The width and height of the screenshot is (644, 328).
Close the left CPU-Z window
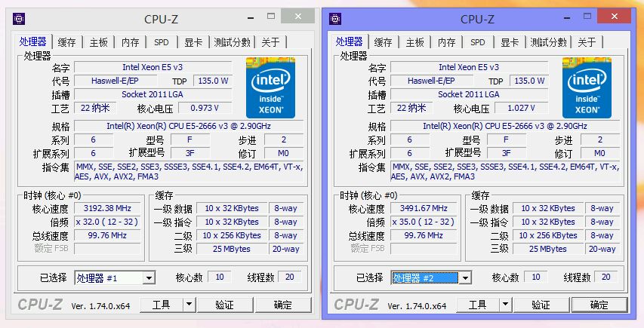click(297, 17)
